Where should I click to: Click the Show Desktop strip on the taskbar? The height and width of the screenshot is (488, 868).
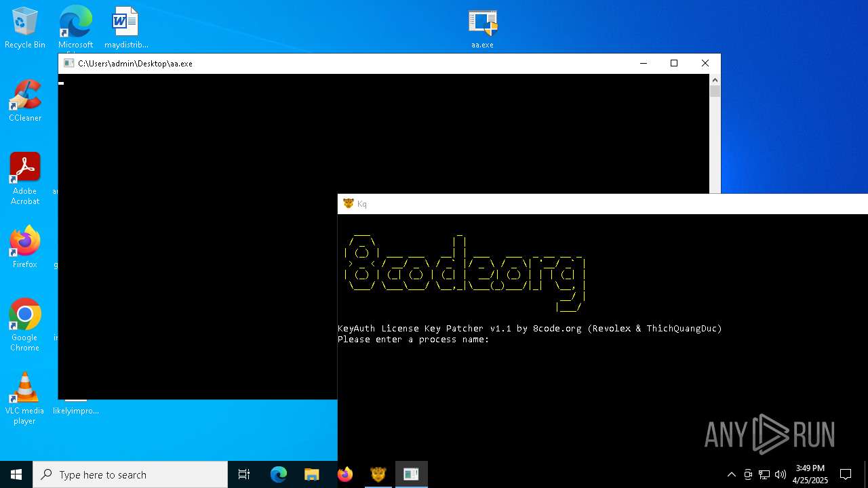(866, 474)
